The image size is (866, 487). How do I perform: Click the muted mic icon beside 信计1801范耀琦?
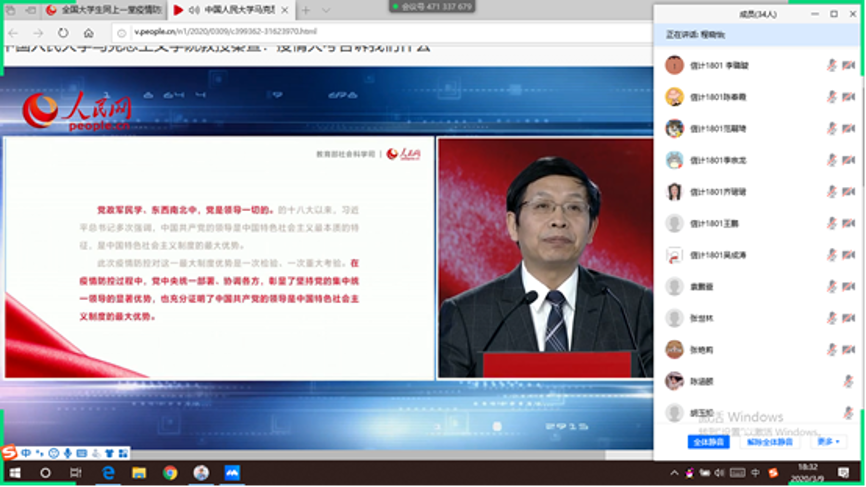[x=831, y=128]
